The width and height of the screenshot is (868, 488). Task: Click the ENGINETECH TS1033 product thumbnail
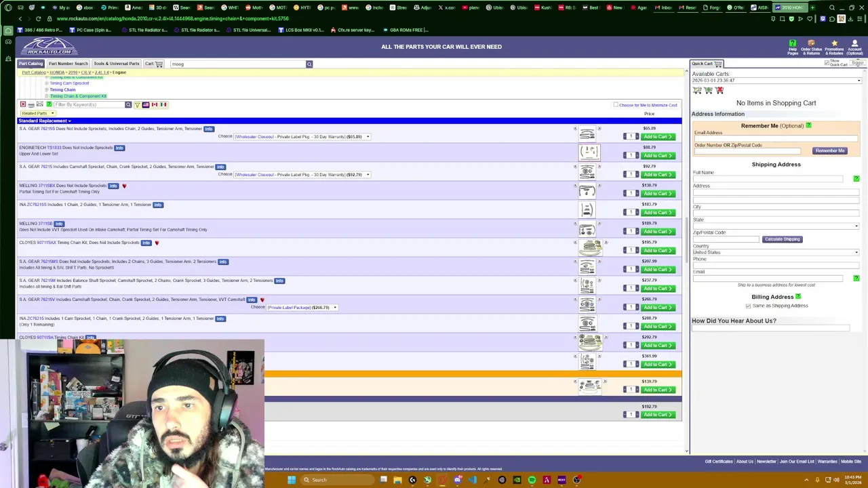point(589,152)
